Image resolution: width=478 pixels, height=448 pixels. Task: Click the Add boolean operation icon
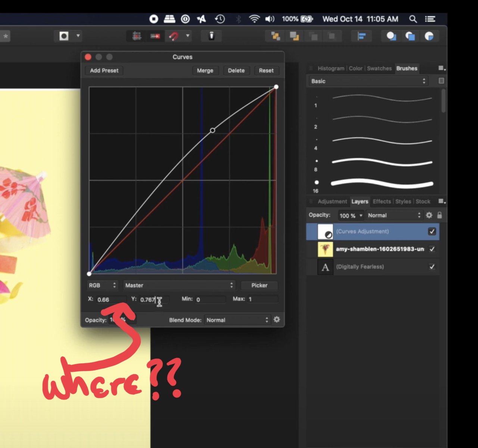pos(391,36)
